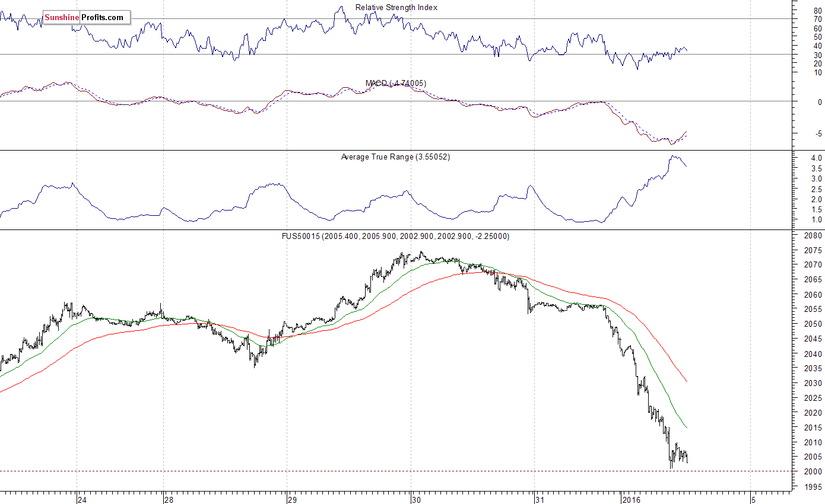Click the RSI axis value 80
Image resolution: width=825 pixels, height=504 pixels.
817,10
